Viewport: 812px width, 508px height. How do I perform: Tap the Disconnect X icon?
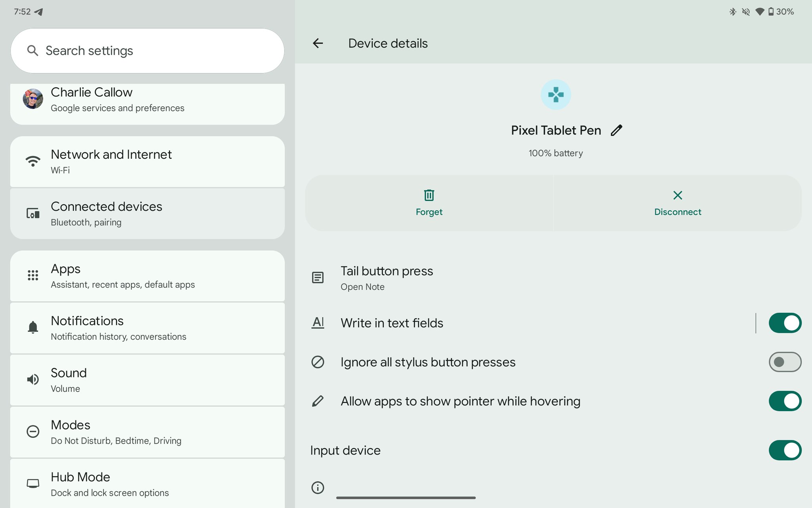[678, 195]
